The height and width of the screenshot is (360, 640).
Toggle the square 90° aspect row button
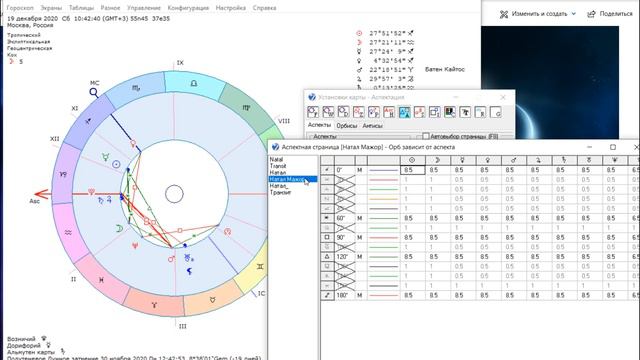pyautogui.click(x=327, y=238)
